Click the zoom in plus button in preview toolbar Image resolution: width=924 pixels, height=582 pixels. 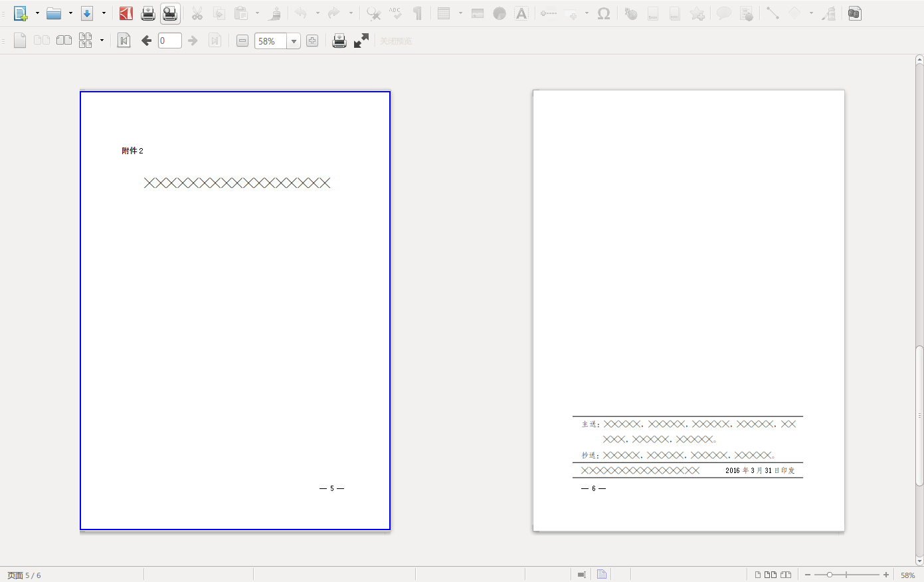click(x=312, y=41)
